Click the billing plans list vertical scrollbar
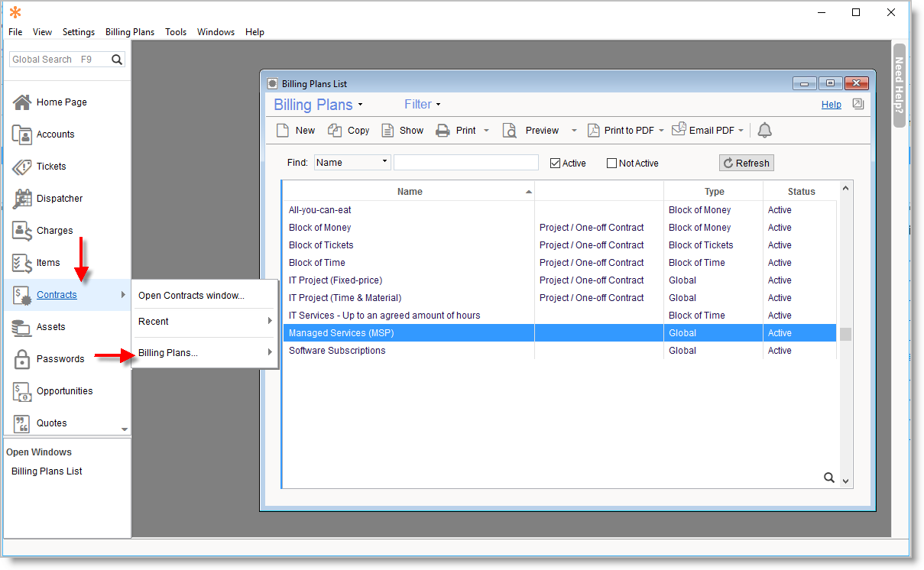The width and height of the screenshot is (924, 570). click(845, 334)
